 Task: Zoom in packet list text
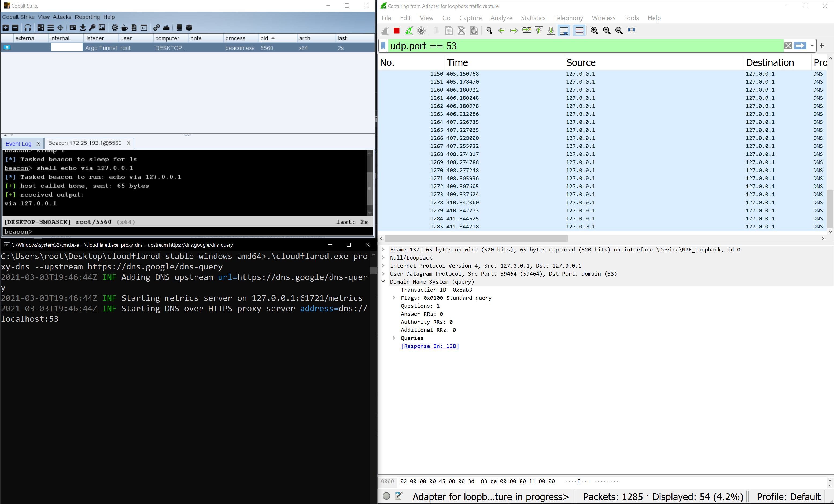pyautogui.click(x=594, y=31)
